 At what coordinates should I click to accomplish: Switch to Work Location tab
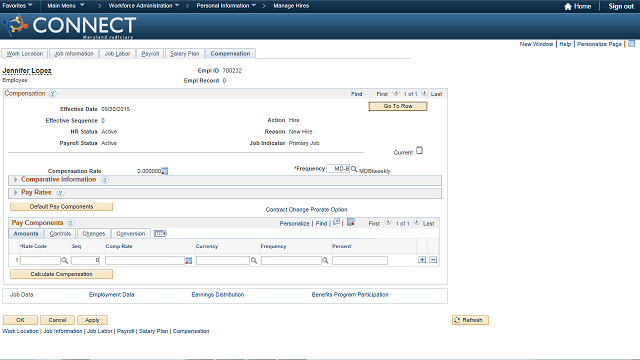point(24,53)
